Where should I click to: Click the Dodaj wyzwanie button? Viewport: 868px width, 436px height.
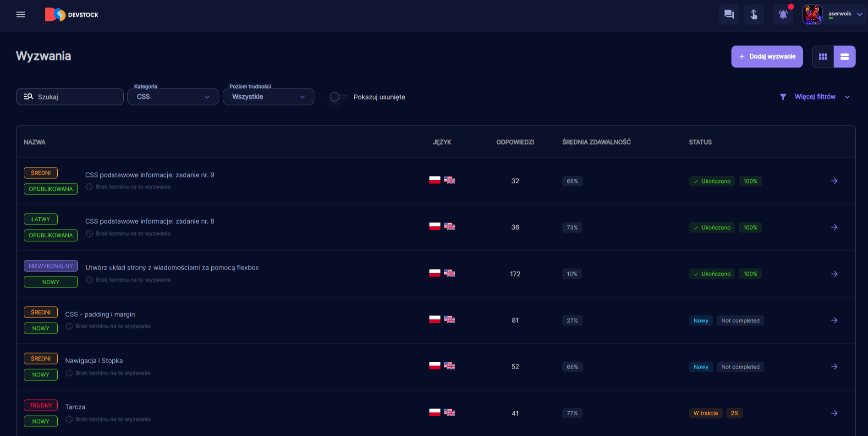[767, 57]
